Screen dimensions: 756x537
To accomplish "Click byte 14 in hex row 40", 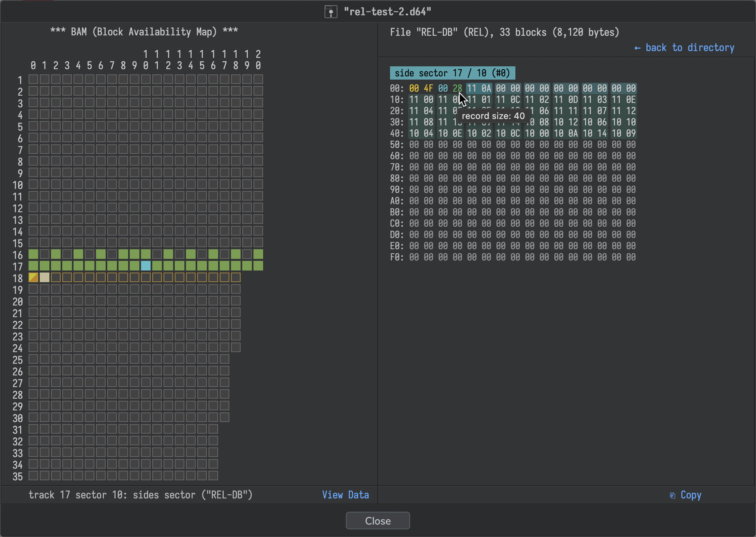I will pyautogui.click(x=602, y=133).
